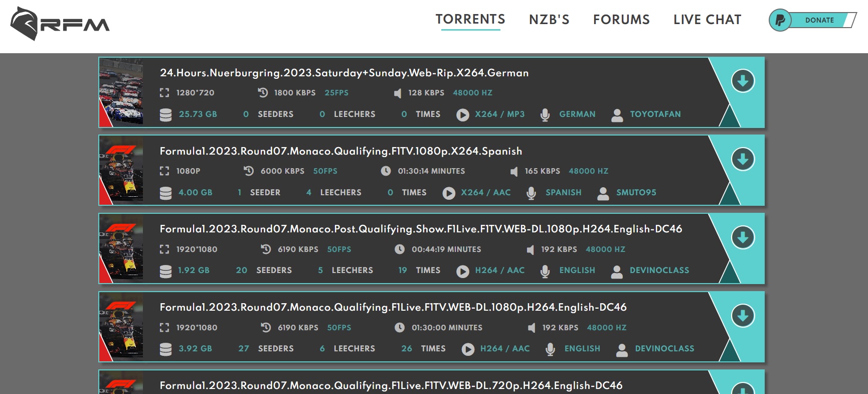Viewport: 868px width, 394px height.
Task: Click the GERMAN language label
Action: coord(578,114)
